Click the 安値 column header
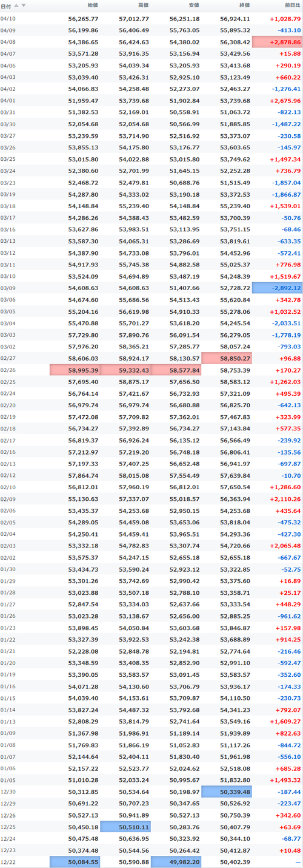Viewport: 303px width, 868px height. [x=194, y=5]
